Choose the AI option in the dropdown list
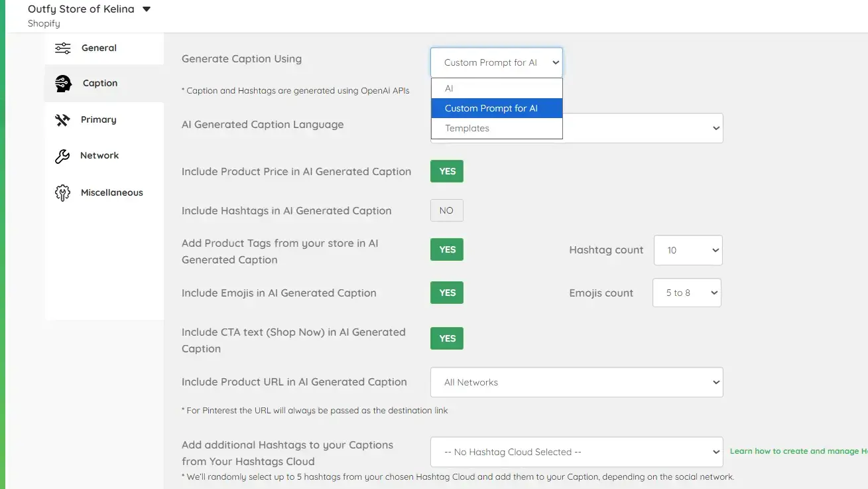This screenshot has height=489, width=868. point(497,88)
